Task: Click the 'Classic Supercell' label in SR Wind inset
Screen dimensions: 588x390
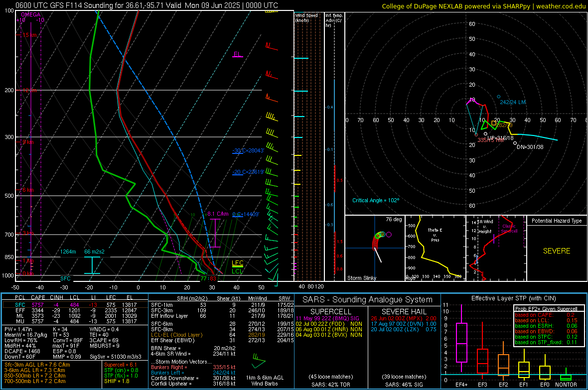Action: (x=509, y=229)
